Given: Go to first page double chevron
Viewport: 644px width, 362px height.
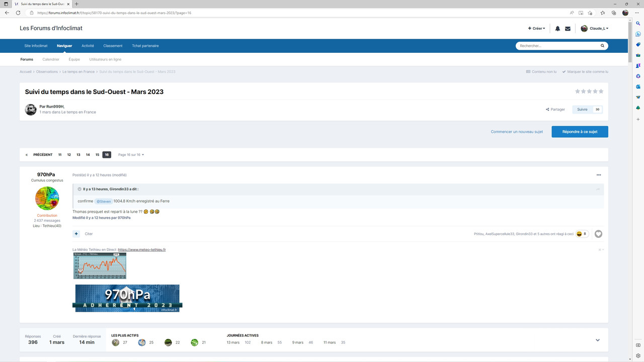Looking at the screenshot, I should tap(26, 155).
